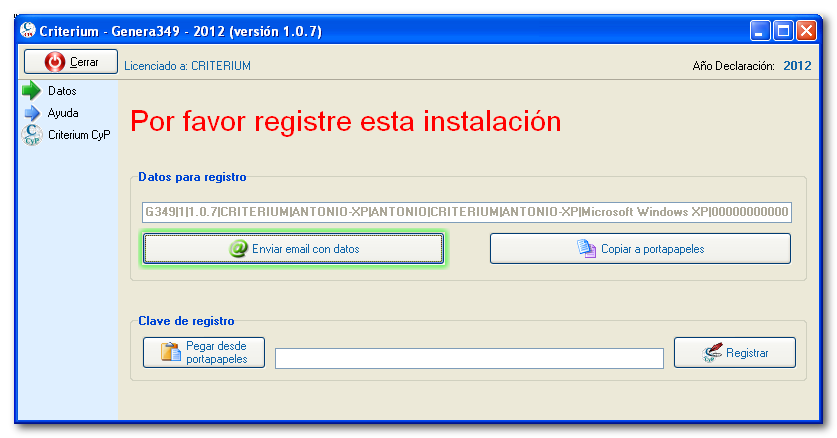Click 'Por favor registre esta instalación' message
The width and height of the screenshot is (837, 438).
346,121
